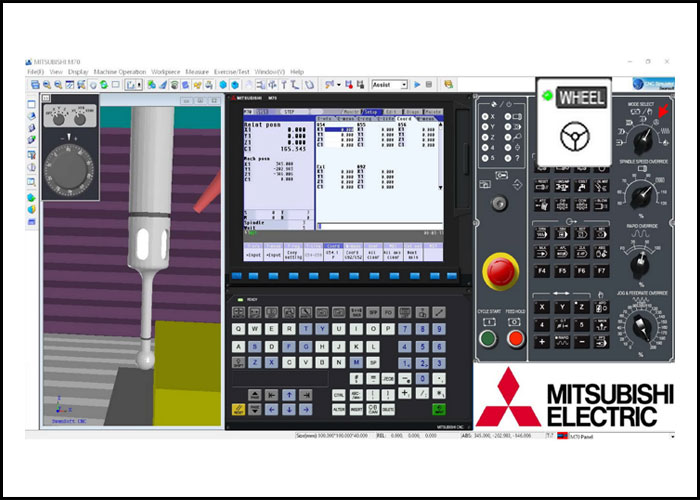
Task: Click the input line on CNC screen
Action: [379, 226]
